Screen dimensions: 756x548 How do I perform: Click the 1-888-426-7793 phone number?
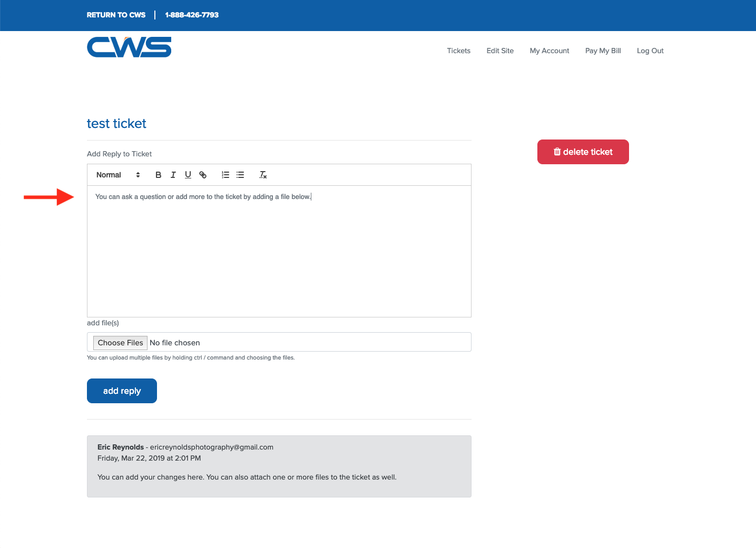(192, 15)
